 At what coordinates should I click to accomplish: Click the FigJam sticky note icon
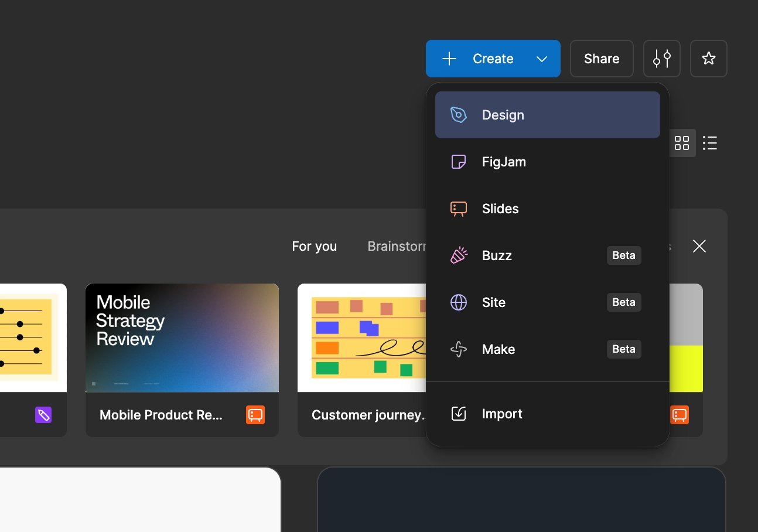[x=459, y=162]
